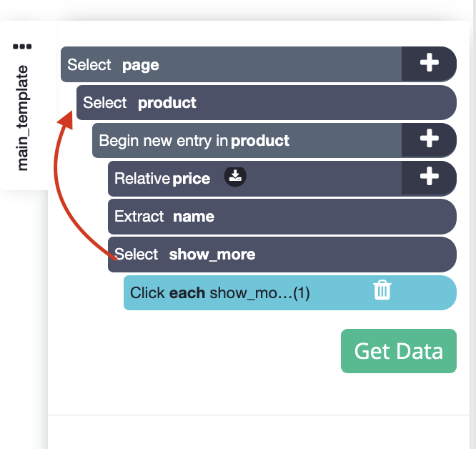The height and width of the screenshot is (449, 476).
Task: Click 'Relative' command type word
Action: click(142, 178)
